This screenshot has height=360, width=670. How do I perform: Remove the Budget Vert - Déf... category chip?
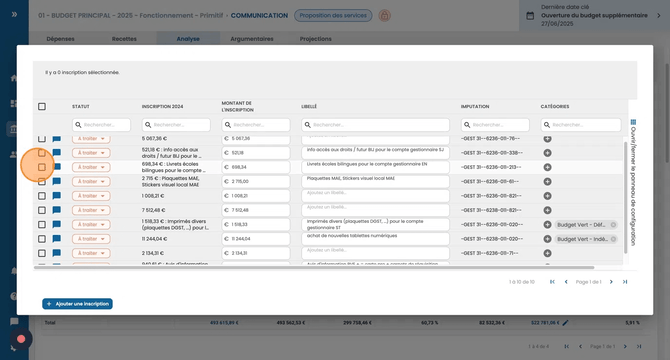click(613, 225)
